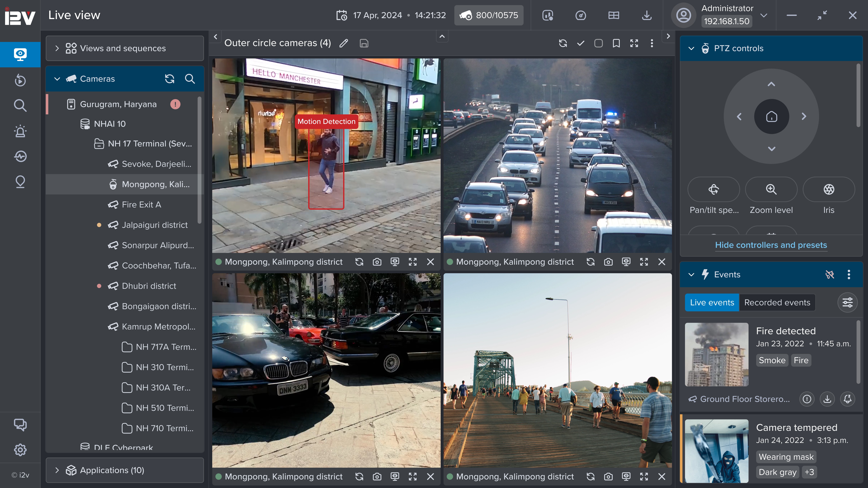Search cameras with magnifier icon
Image resolution: width=868 pixels, height=488 pixels.
tap(190, 79)
